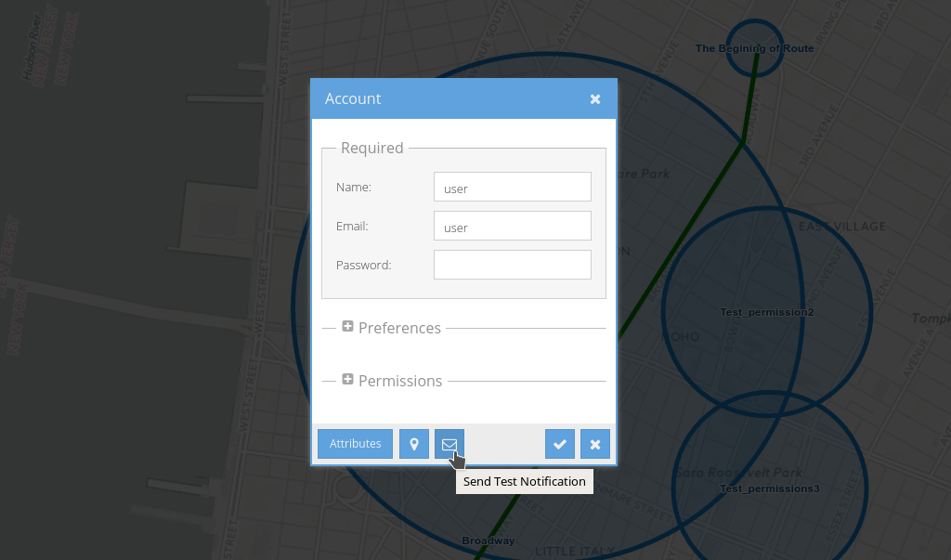951x560 pixels.
Task: Focus the Name input field
Action: (x=512, y=187)
